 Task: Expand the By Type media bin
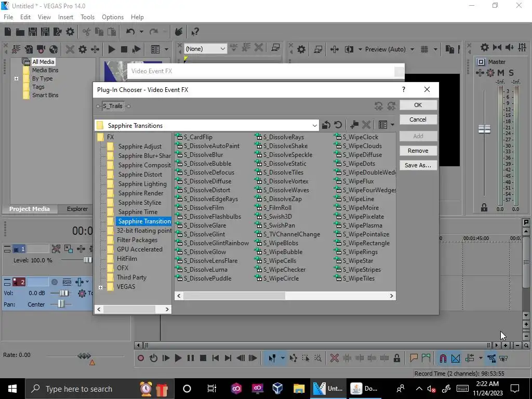16,79
